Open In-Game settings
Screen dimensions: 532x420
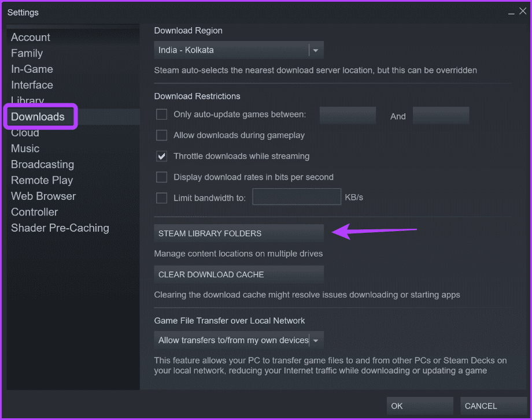pos(32,69)
